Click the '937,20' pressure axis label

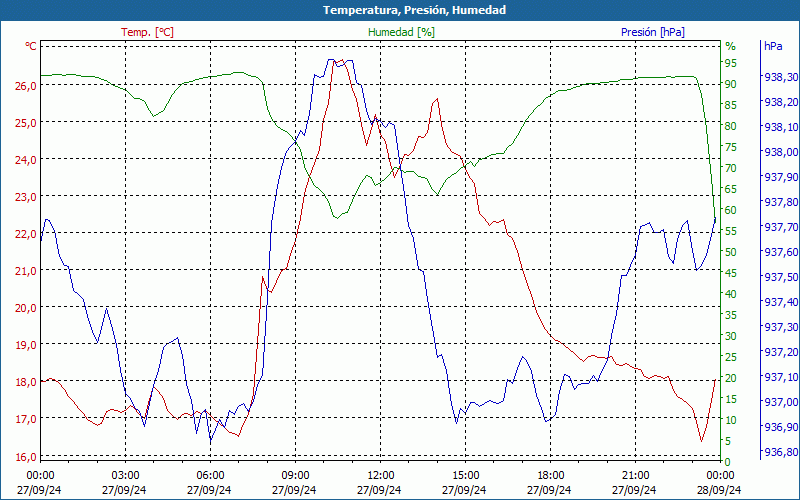781,352
